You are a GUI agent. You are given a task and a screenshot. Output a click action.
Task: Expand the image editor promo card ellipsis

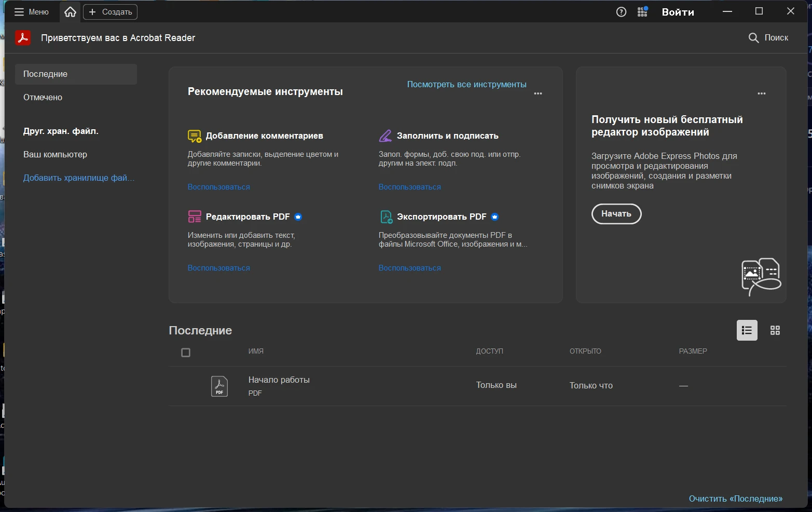tap(761, 94)
